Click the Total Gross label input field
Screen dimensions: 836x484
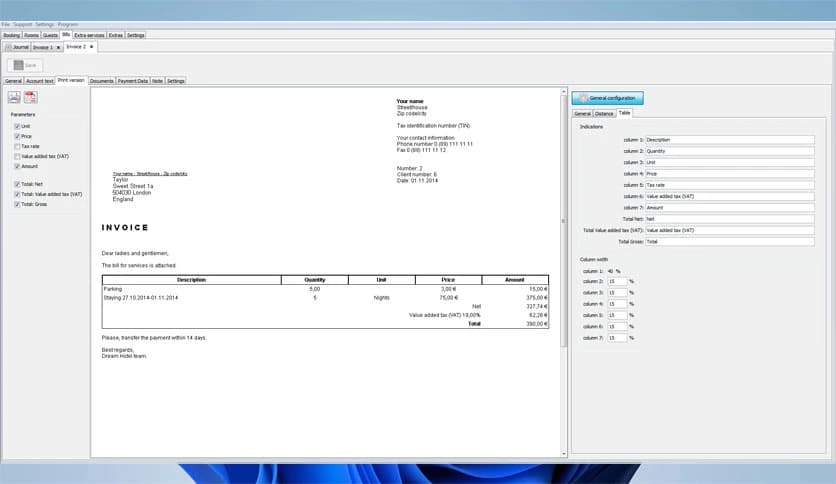tap(729, 241)
